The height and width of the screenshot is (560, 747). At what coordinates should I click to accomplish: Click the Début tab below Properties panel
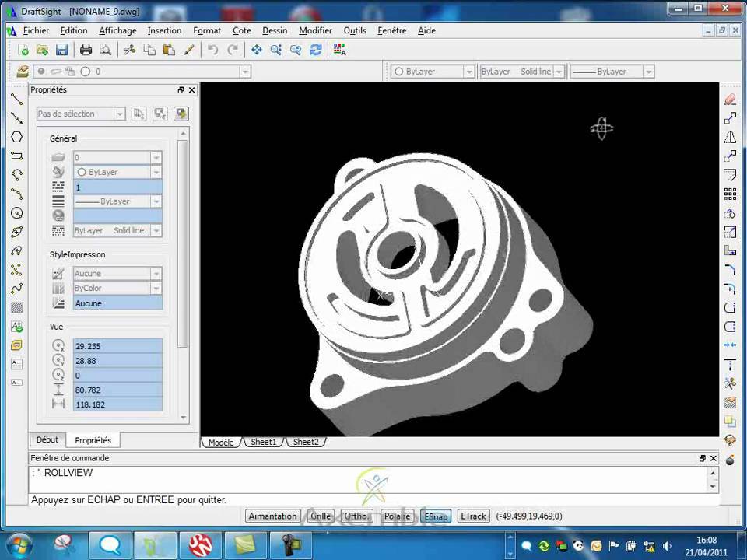point(47,440)
